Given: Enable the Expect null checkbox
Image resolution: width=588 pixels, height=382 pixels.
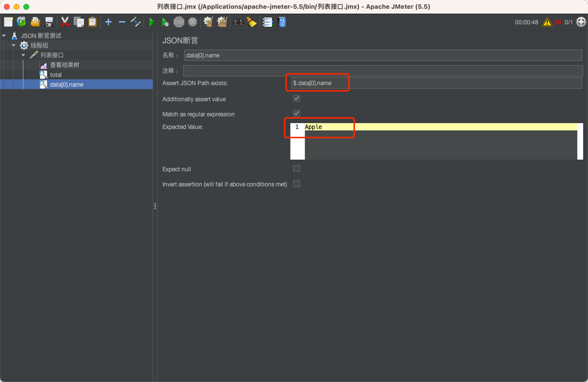Looking at the screenshot, I should pos(296,168).
